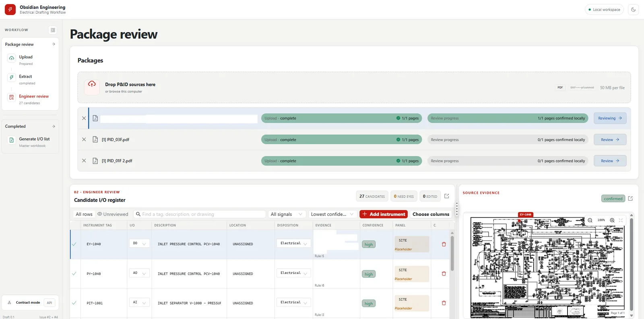Open the Lowest confidence sort dropdown
Image resolution: width=644 pixels, height=319 pixels.
click(332, 214)
